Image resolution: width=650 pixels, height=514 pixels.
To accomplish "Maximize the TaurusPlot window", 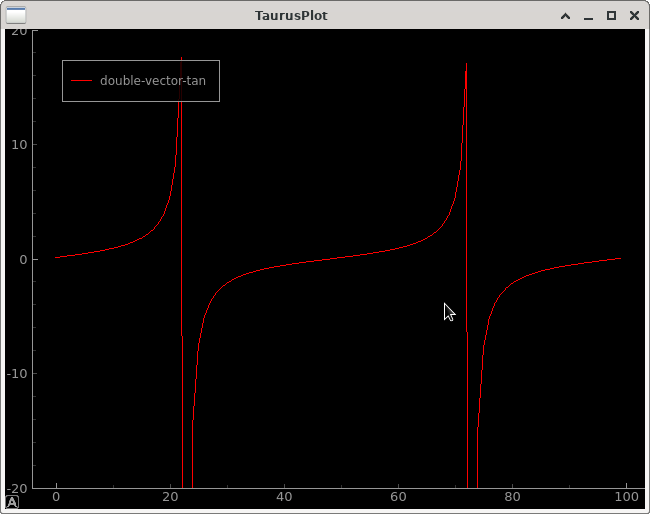I will pos(611,16).
